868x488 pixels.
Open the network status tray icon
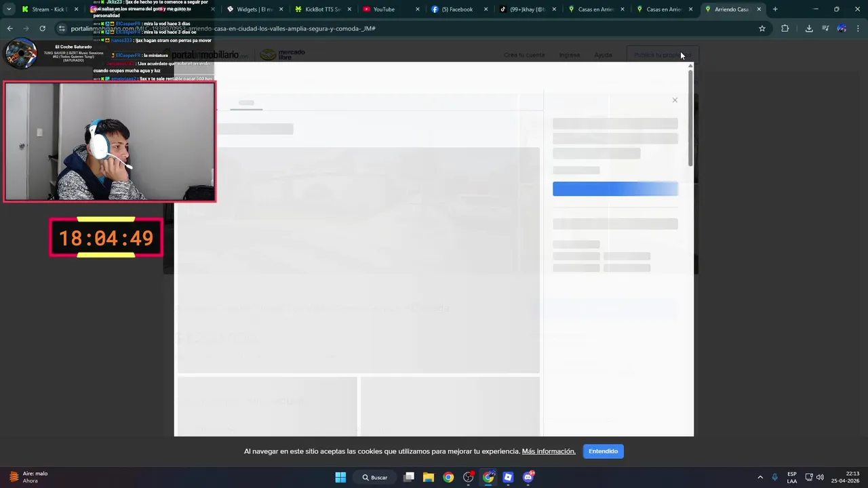(x=809, y=477)
